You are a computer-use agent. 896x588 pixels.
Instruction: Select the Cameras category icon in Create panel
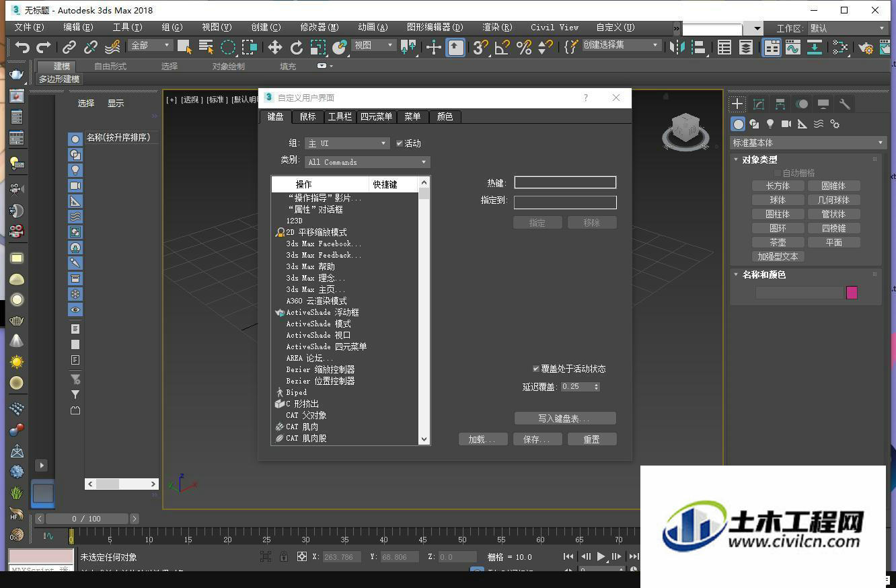click(x=786, y=124)
